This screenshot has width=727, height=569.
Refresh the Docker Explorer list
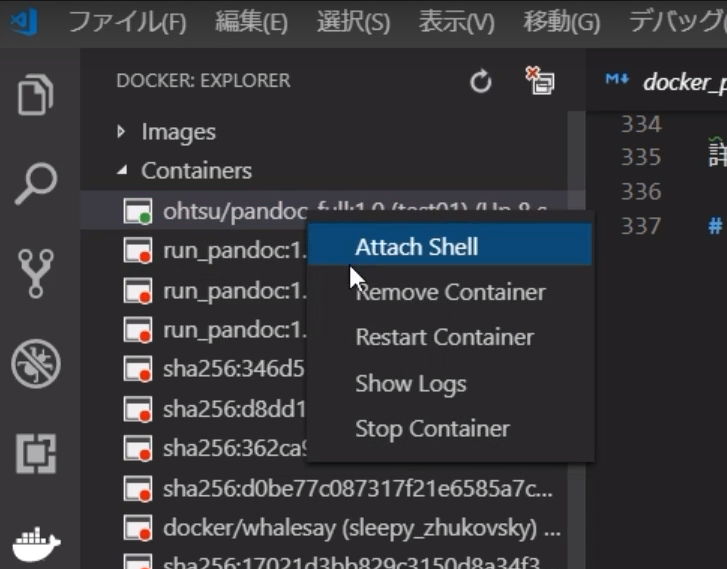click(480, 82)
